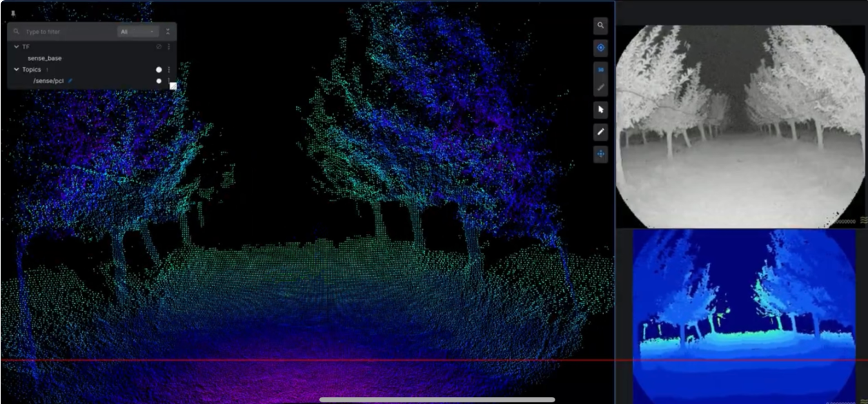Viewport: 868px width, 404px height.
Task: Toggle the 3D camera view button
Action: coord(600,70)
